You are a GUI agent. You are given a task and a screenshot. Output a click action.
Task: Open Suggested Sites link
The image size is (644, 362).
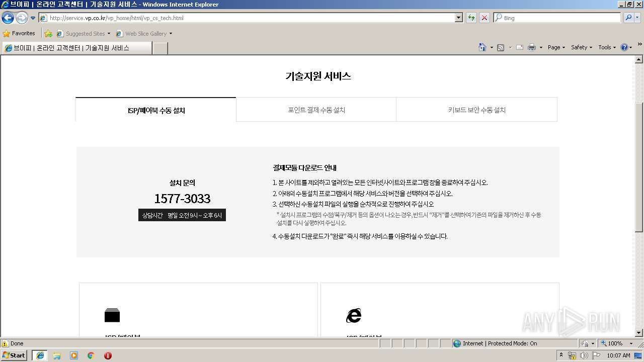[x=84, y=34]
